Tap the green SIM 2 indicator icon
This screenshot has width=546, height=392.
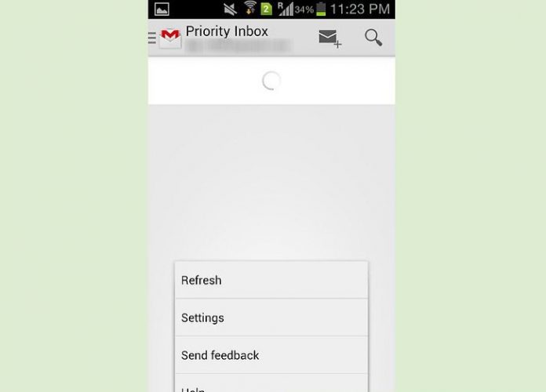point(267,9)
